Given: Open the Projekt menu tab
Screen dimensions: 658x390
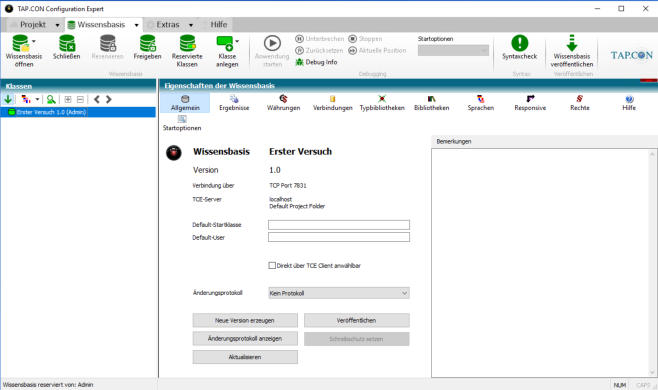Looking at the screenshot, I should click(32, 25).
